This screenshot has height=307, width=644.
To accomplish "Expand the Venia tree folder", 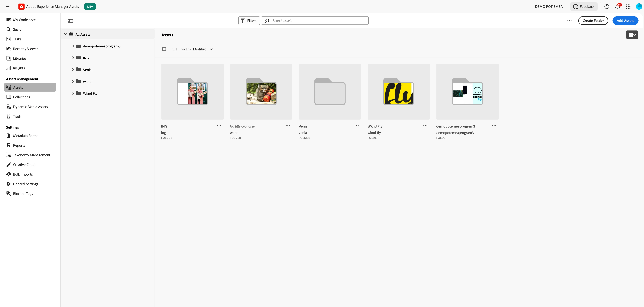I will (73, 70).
